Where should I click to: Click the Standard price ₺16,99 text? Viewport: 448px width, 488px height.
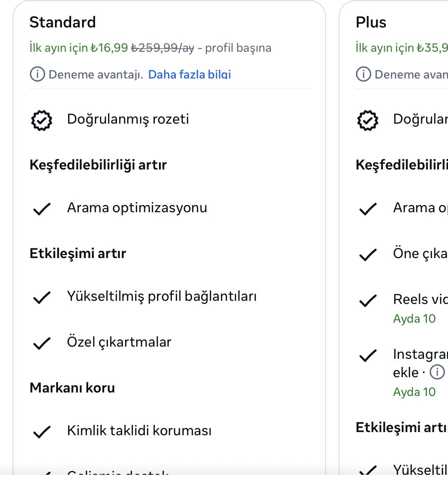coord(109,48)
